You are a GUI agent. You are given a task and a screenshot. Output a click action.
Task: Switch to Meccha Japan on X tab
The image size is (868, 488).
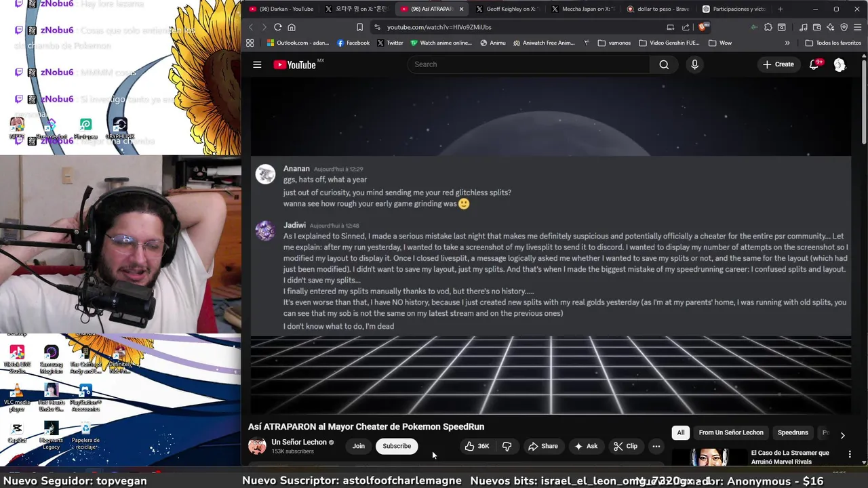coord(583,9)
